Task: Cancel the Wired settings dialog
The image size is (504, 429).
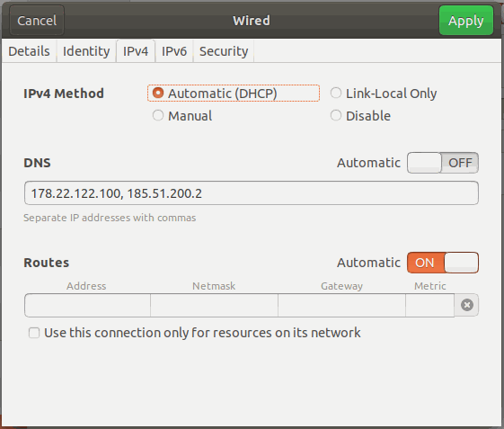Action: click(x=37, y=21)
